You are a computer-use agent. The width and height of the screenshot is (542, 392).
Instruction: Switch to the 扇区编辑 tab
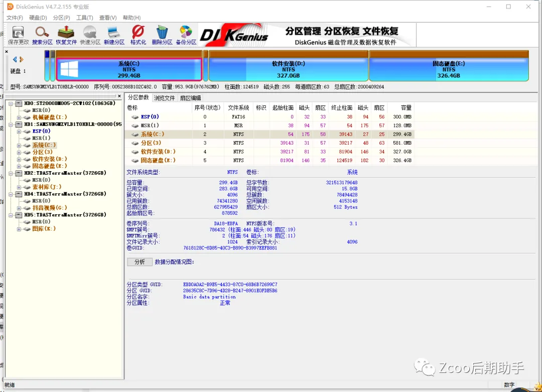tap(191, 98)
